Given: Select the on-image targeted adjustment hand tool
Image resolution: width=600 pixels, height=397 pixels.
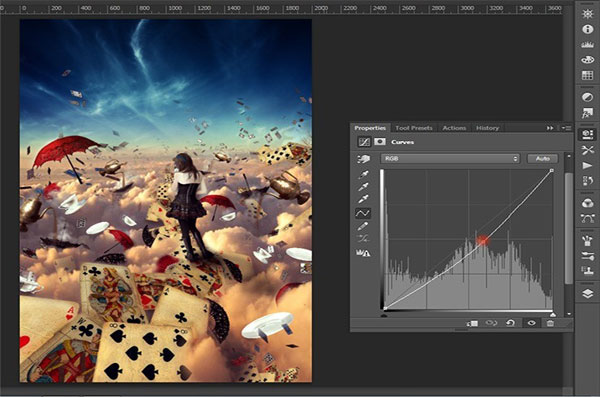Looking at the screenshot, I should [x=364, y=158].
